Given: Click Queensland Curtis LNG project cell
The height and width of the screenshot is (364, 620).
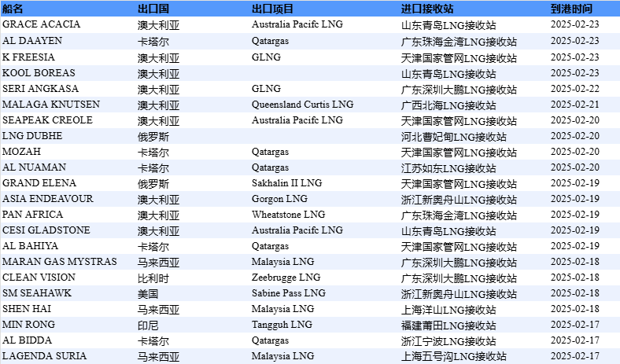Looking at the screenshot, I should (302, 105).
